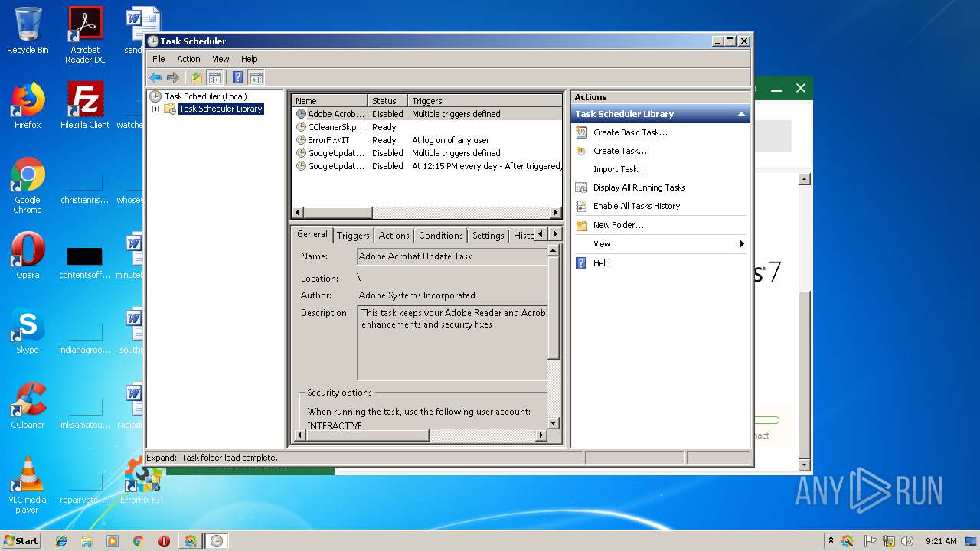Click Display All Running Tasks link

(x=639, y=187)
